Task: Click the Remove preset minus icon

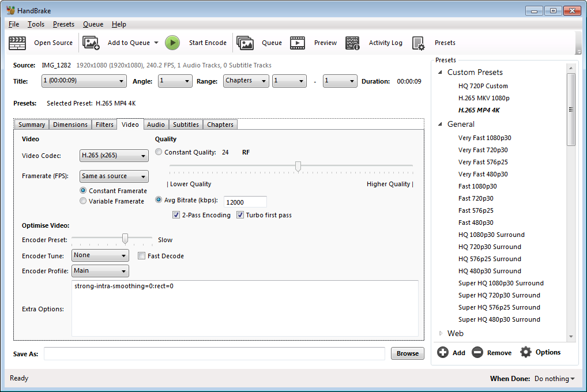Action: coord(477,352)
